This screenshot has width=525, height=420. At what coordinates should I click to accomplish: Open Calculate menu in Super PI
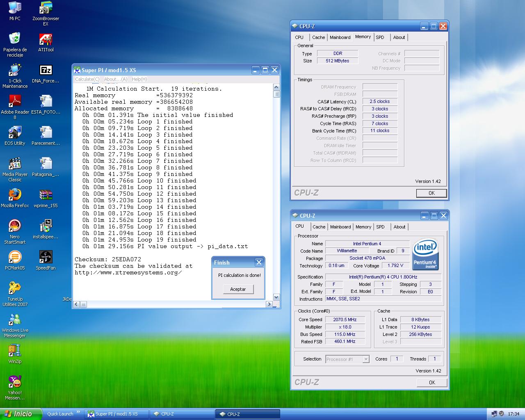[87, 79]
